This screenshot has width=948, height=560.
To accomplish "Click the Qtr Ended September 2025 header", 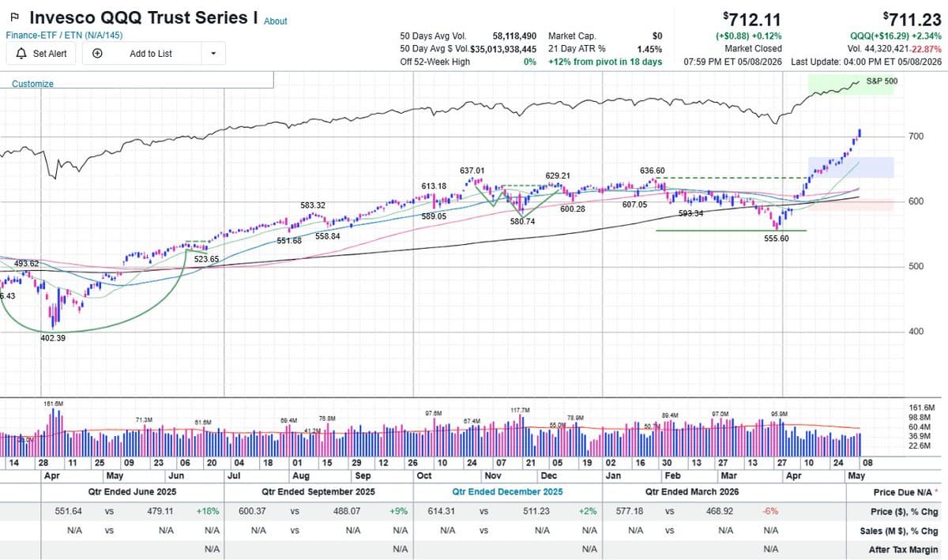I will (320, 491).
